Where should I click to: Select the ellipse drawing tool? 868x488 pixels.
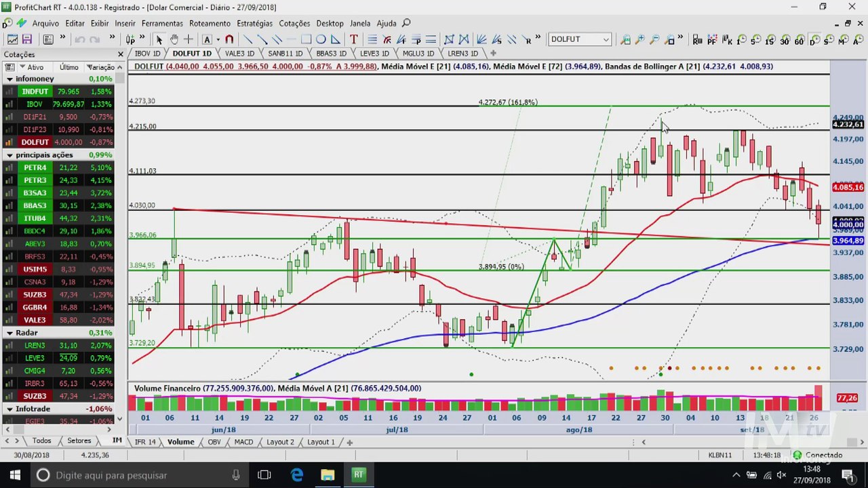(321, 39)
